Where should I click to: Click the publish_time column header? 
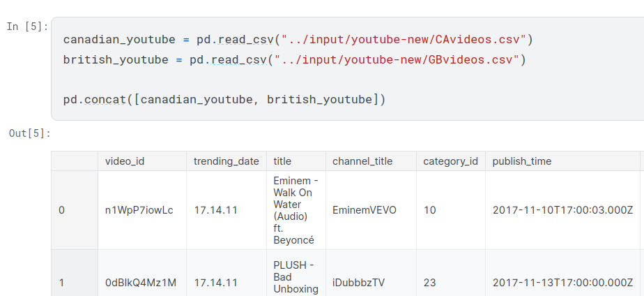click(521, 161)
